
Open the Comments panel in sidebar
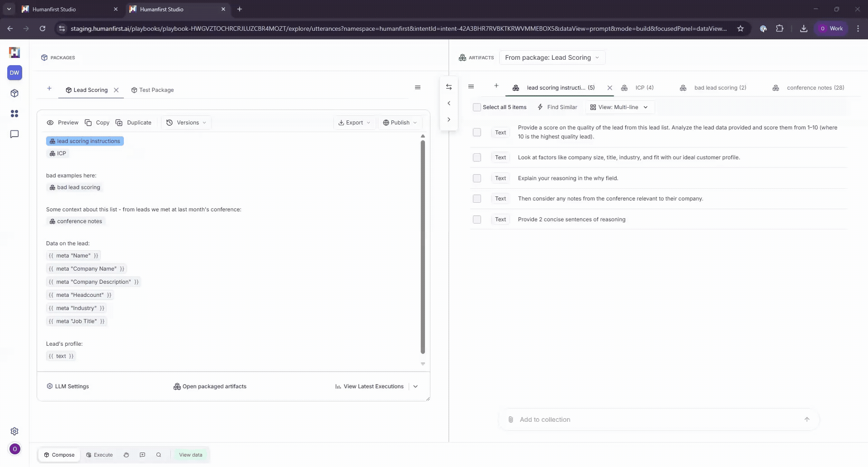point(14,134)
